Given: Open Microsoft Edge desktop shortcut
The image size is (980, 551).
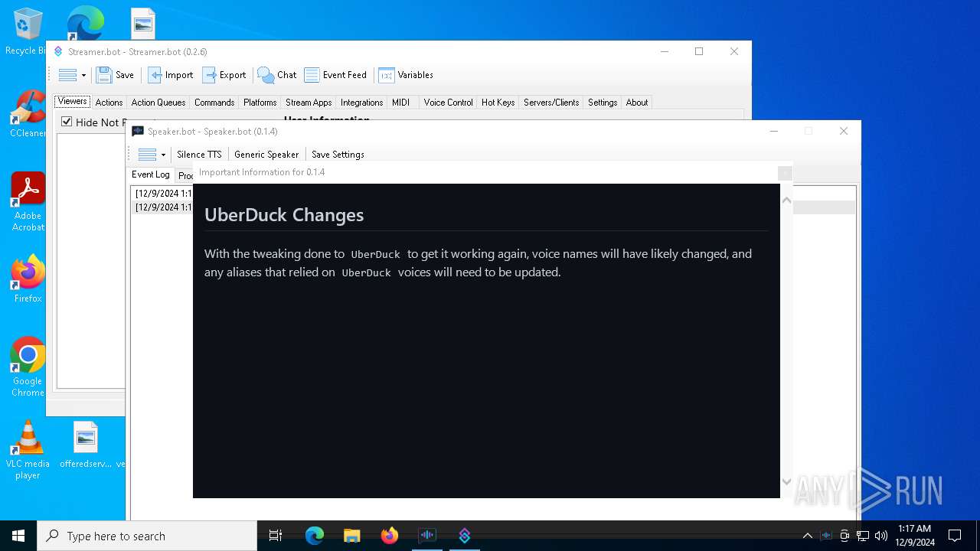Looking at the screenshot, I should (x=85, y=23).
